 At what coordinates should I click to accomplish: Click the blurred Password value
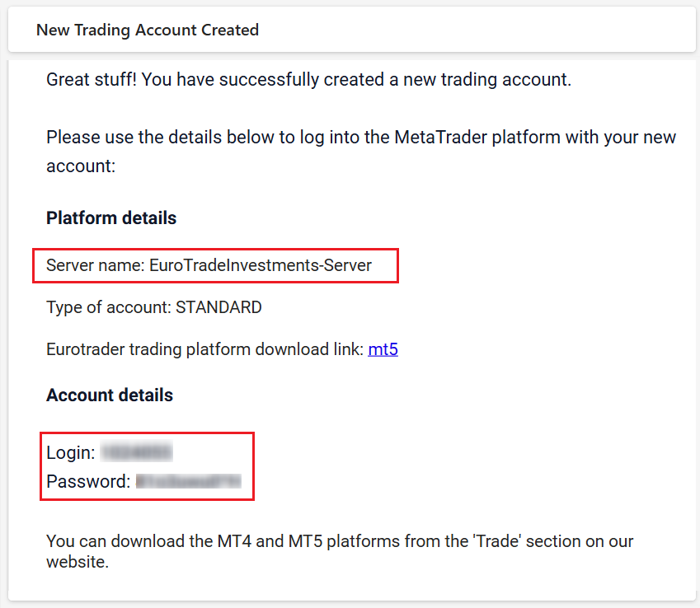coord(189,481)
